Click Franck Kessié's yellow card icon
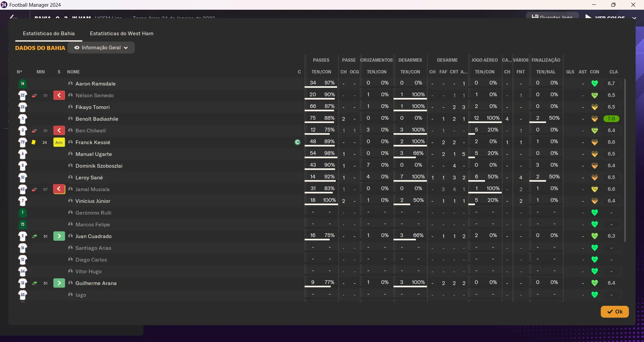This screenshot has height=342, width=644. tap(34, 142)
